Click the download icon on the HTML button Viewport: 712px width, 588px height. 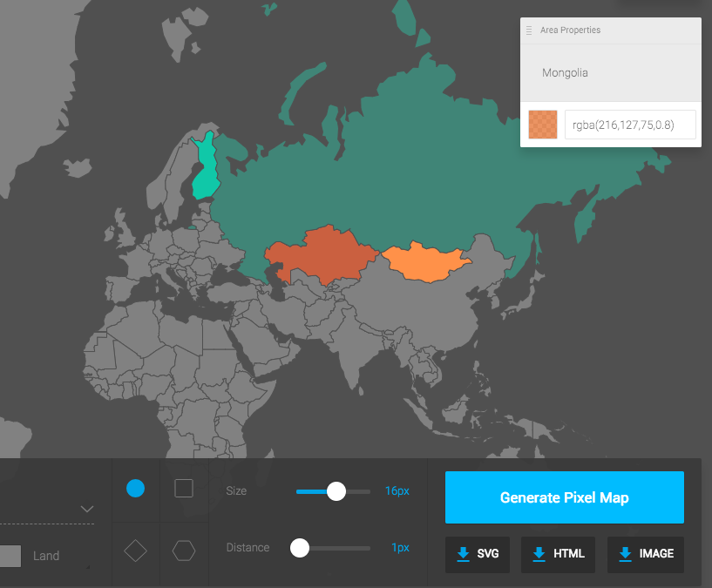coord(539,555)
